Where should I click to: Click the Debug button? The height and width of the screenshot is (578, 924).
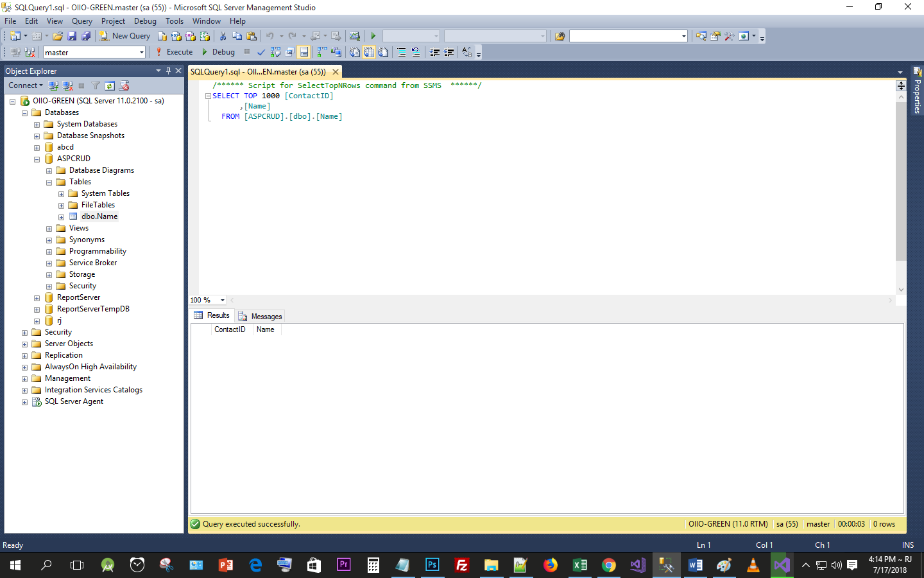[x=219, y=52]
